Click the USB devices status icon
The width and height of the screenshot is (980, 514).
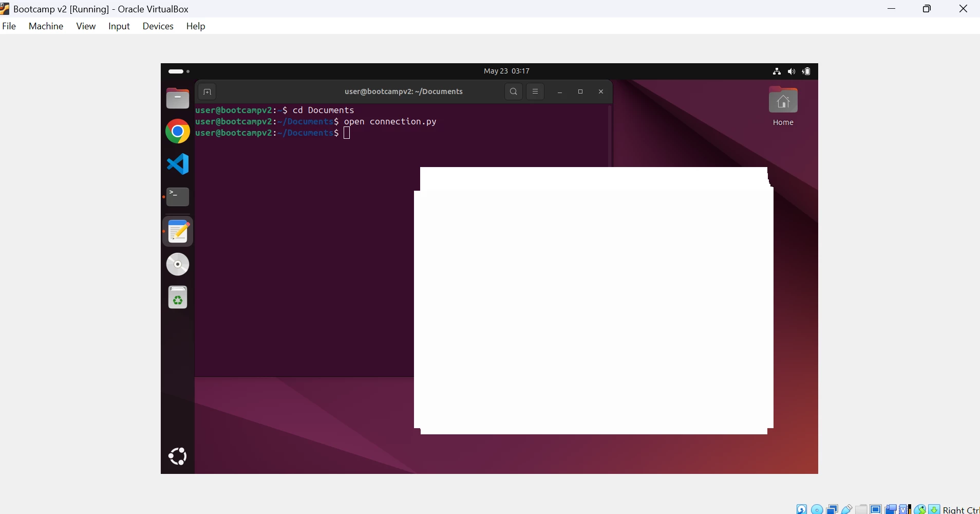847,509
